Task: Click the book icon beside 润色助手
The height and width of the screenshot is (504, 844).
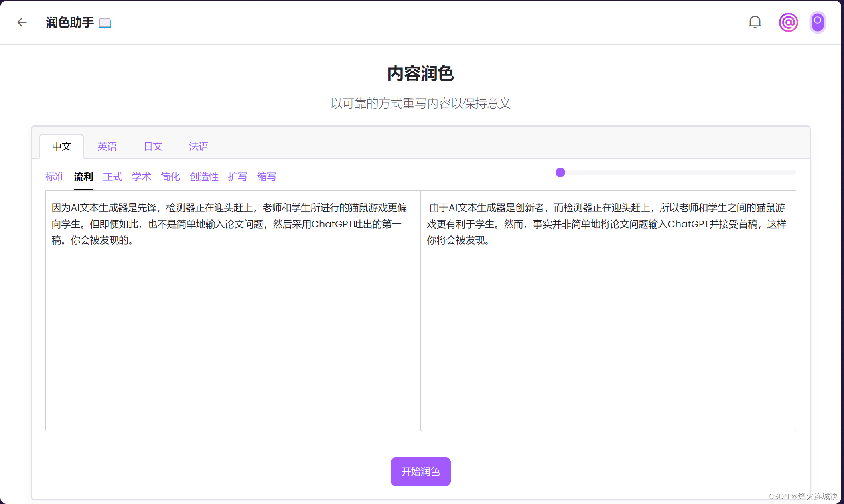Action: [105, 23]
